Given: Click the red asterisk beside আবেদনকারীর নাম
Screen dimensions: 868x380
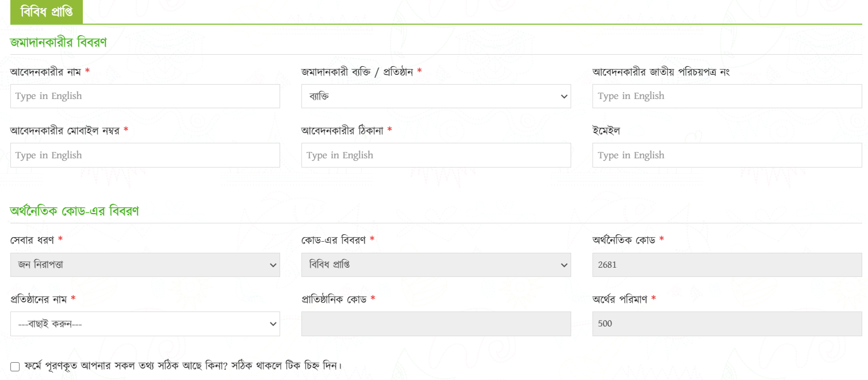Looking at the screenshot, I should tap(86, 70).
